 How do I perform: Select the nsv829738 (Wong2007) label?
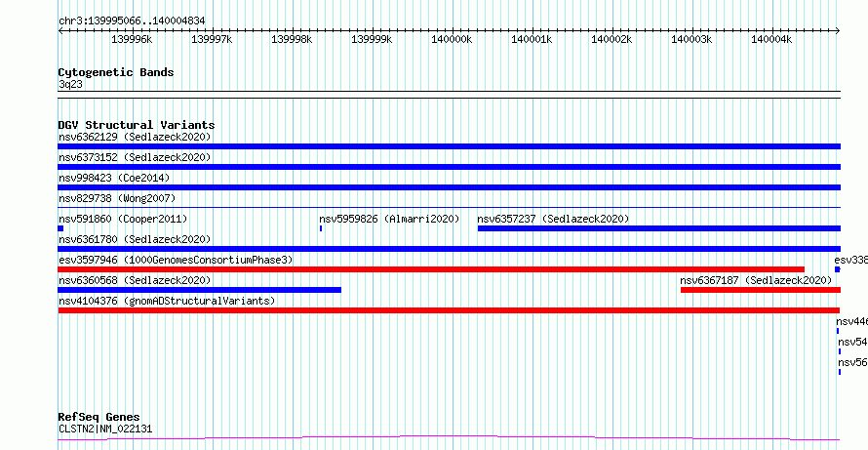[x=117, y=198]
